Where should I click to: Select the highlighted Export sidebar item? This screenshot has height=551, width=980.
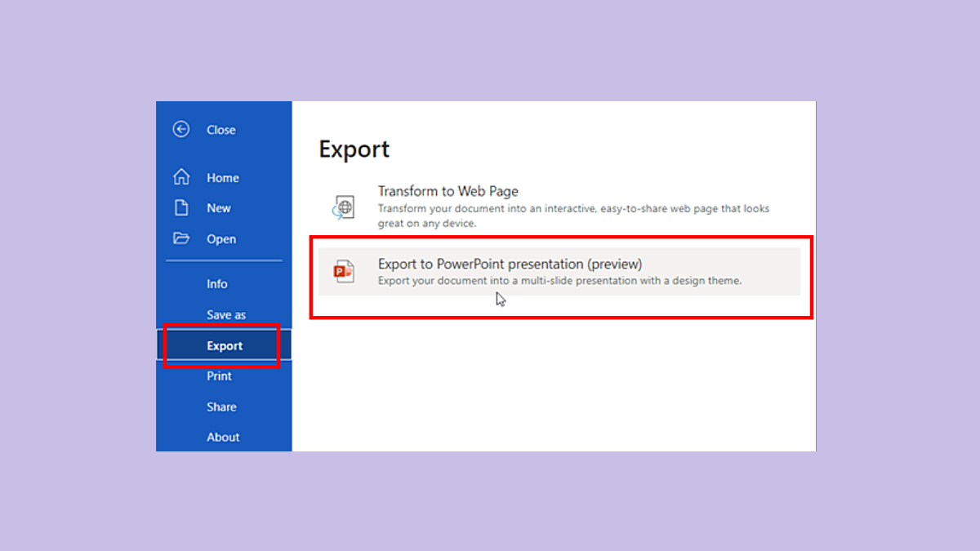point(225,346)
